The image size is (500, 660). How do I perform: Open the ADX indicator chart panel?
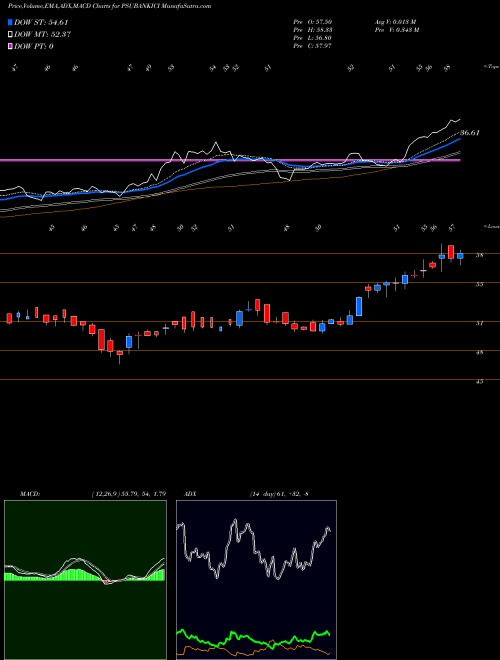(256, 580)
